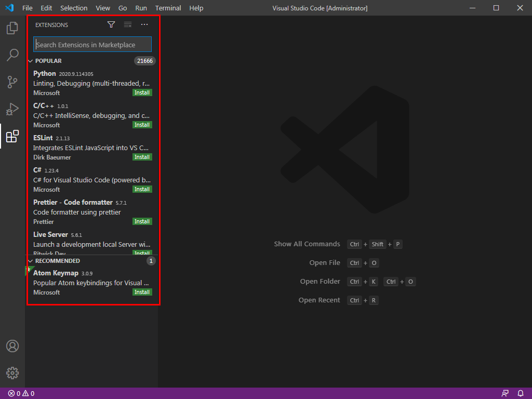This screenshot has height=399, width=532.
Task: Select the C/C++ extension title
Action: click(44, 105)
